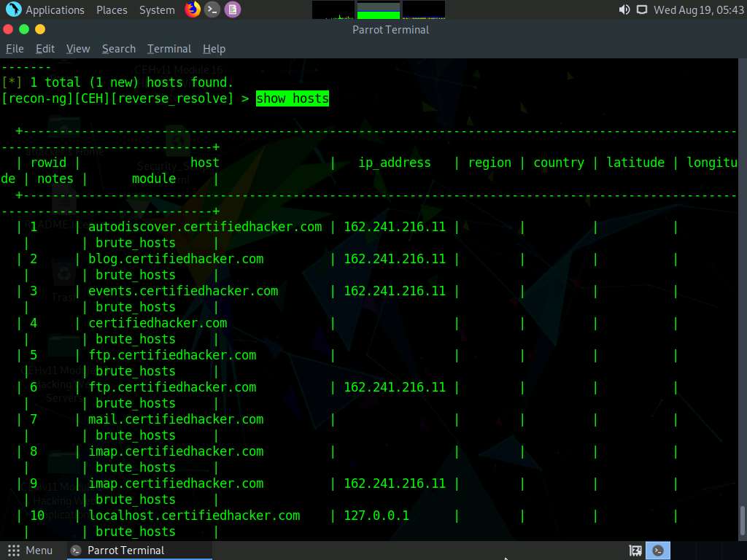Click the display/network tray icon
The height and width of the screenshot is (560, 747).
click(642, 9)
